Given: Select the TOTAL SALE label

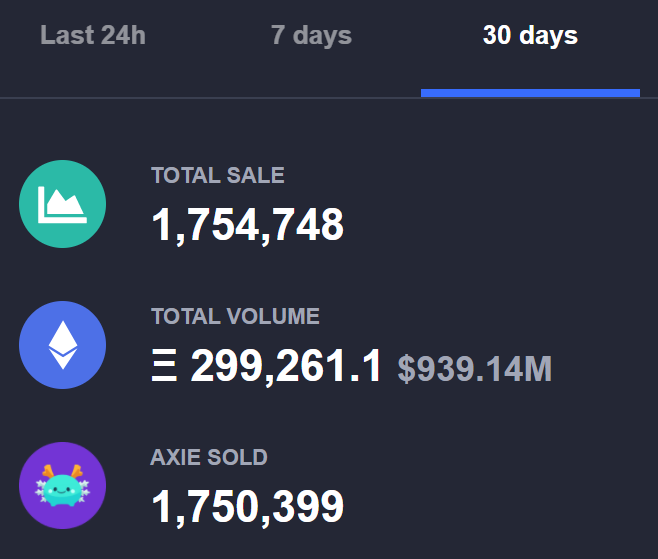Looking at the screenshot, I should [x=217, y=176].
